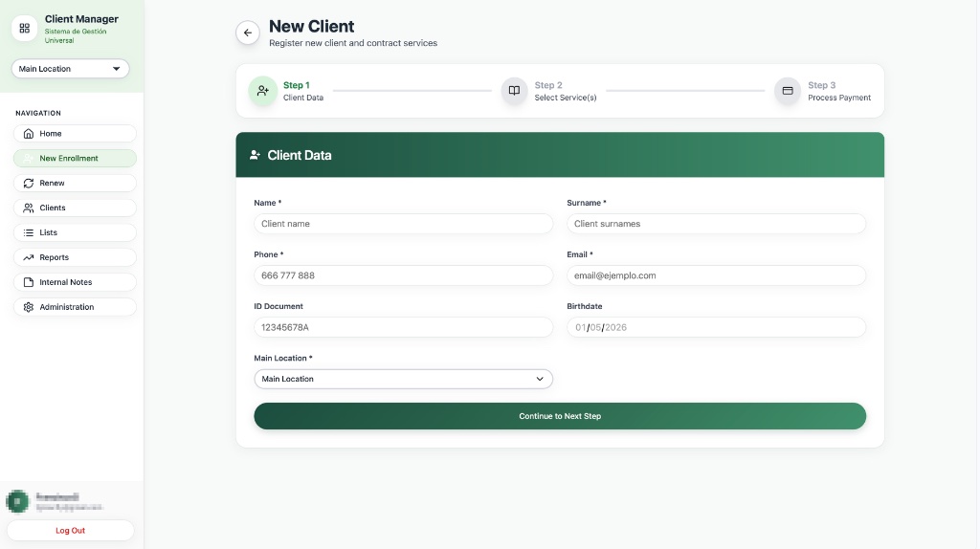
Task: Focus the Email input field
Action: pos(716,275)
